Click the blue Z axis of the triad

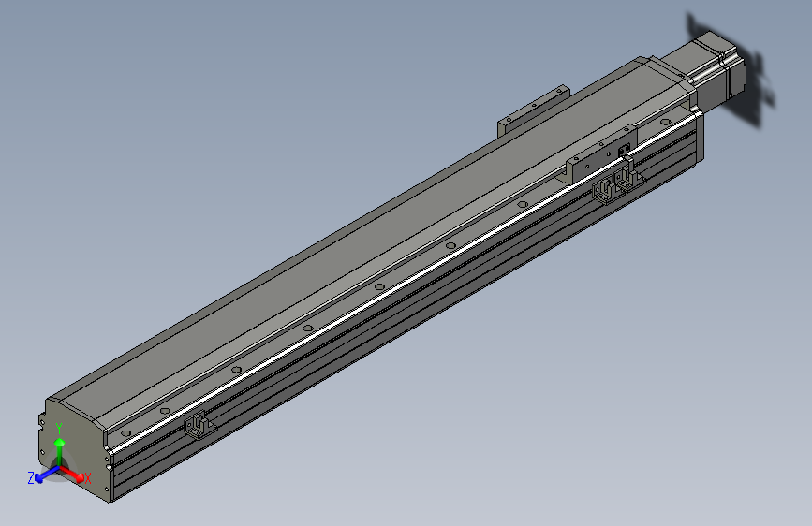coord(44,475)
